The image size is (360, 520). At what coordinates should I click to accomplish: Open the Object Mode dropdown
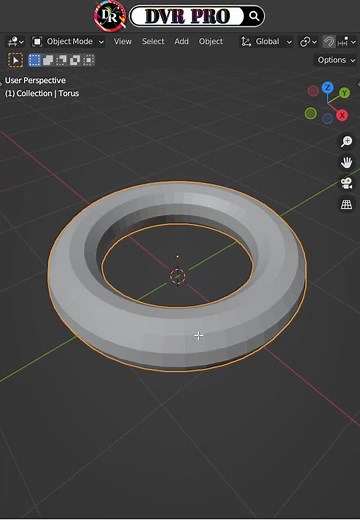click(68, 42)
